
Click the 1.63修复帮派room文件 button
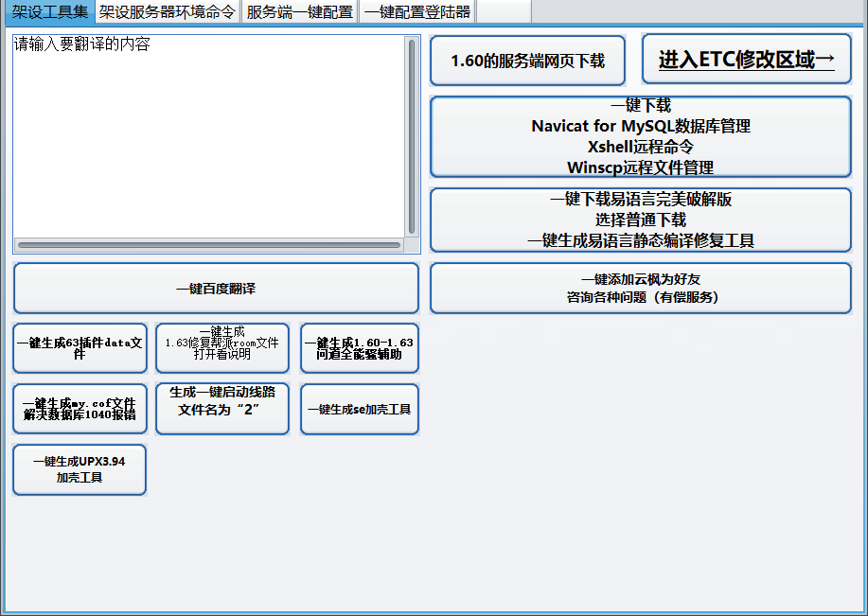pos(221,348)
